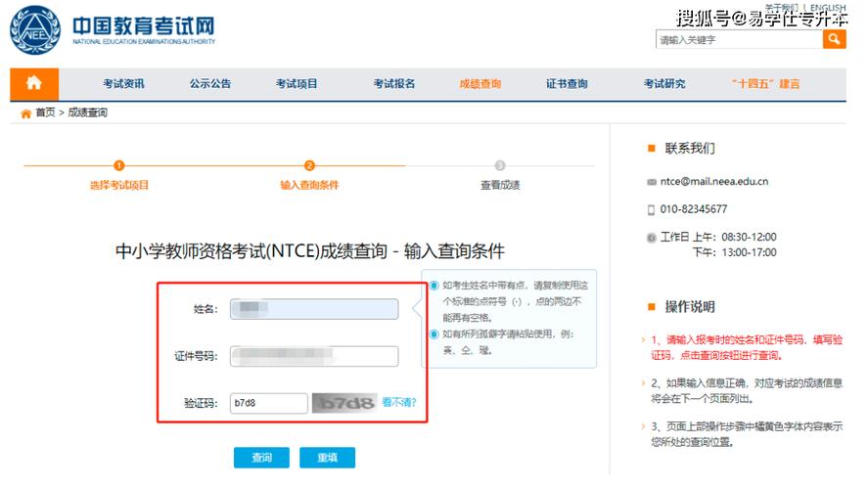
Task: Click the NEEA site logo emblem
Action: click(35, 30)
